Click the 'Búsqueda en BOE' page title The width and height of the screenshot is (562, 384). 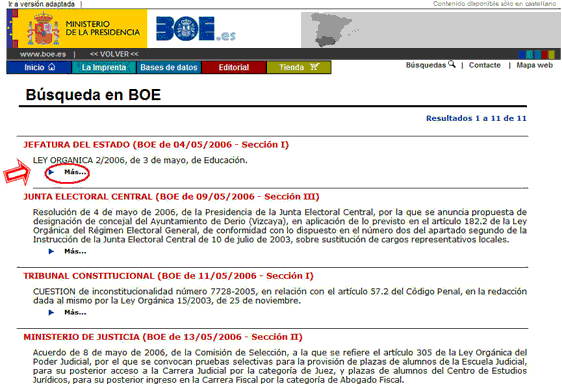pos(93,95)
